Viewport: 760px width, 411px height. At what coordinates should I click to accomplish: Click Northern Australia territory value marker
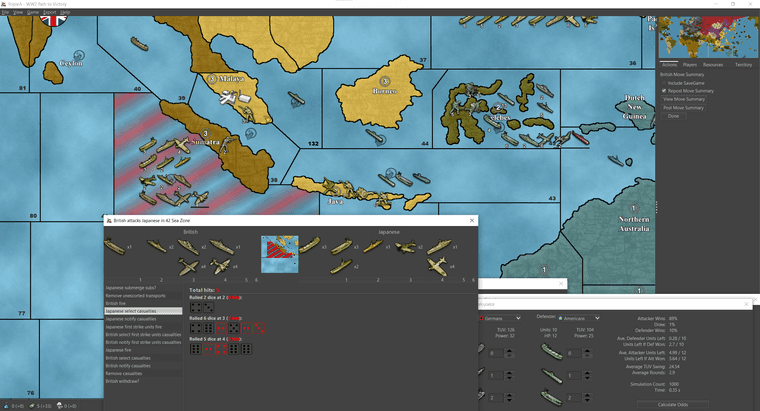tap(633, 208)
